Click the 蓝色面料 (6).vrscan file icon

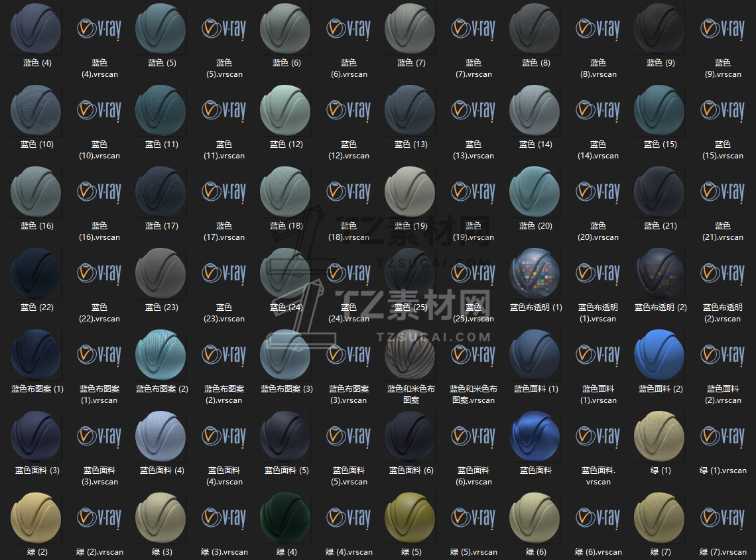pyautogui.click(x=473, y=436)
